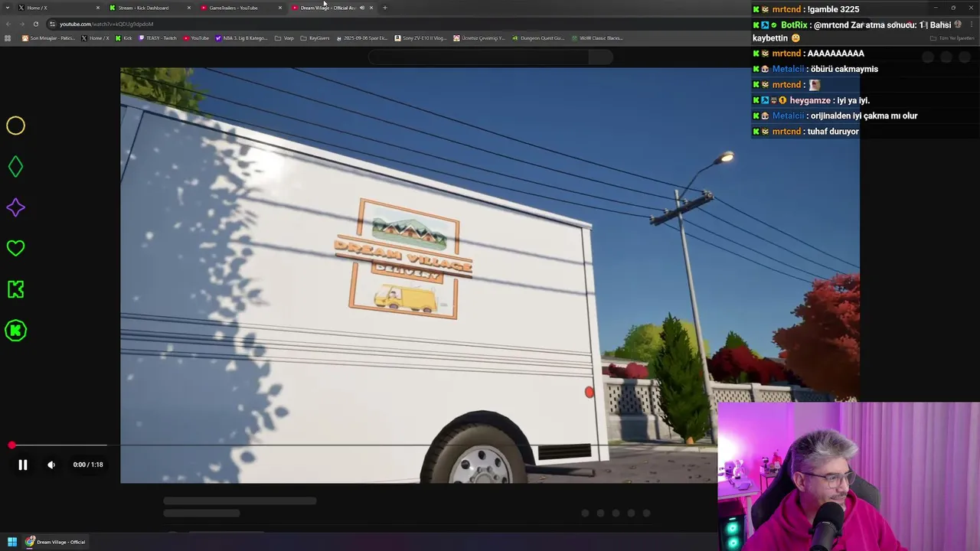This screenshot has width=980, height=551.
Task: Open the Home / X bookmark
Action: (x=95, y=38)
